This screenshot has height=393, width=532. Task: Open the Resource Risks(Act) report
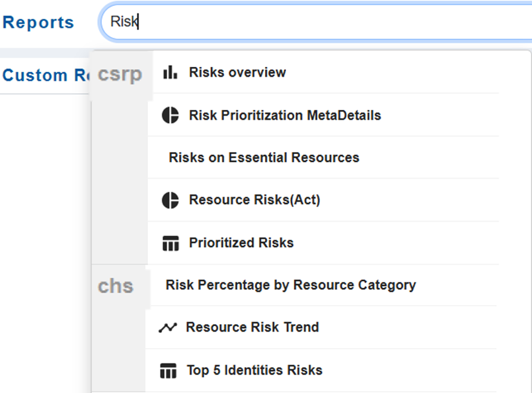pyautogui.click(x=254, y=200)
